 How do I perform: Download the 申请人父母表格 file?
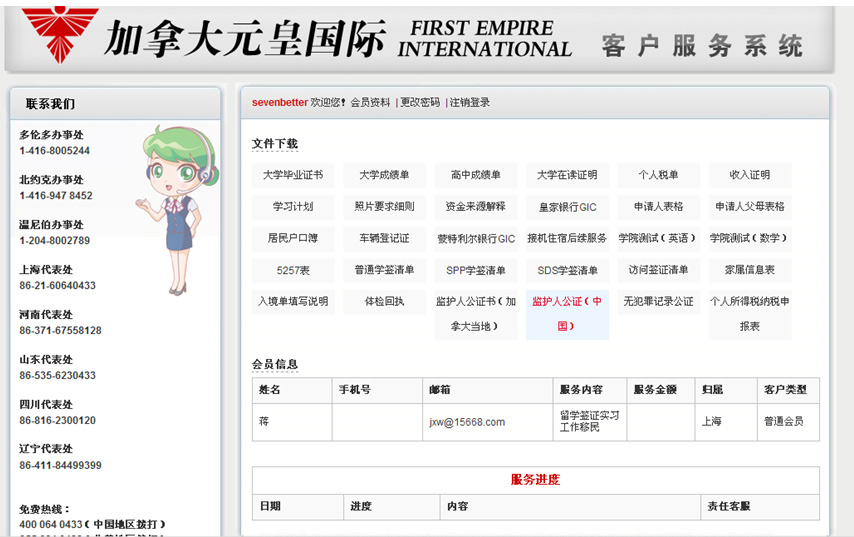750,206
